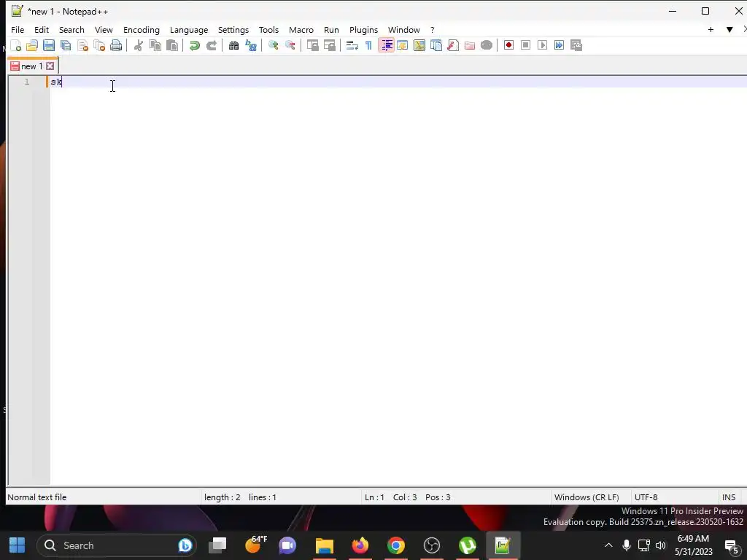The image size is (747, 560).
Task: Open Document List toolbar icon
Action: coord(436,45)
